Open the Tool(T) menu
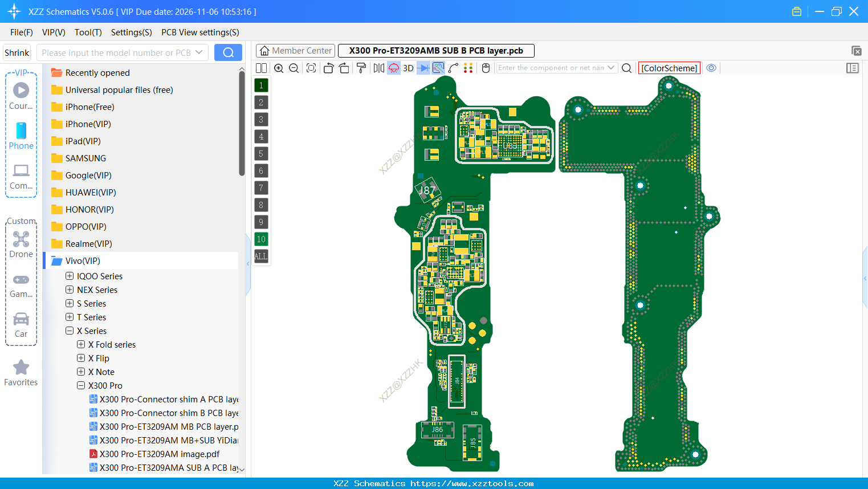The height and width of the screenshot is (489, 868). click(88, 32)
